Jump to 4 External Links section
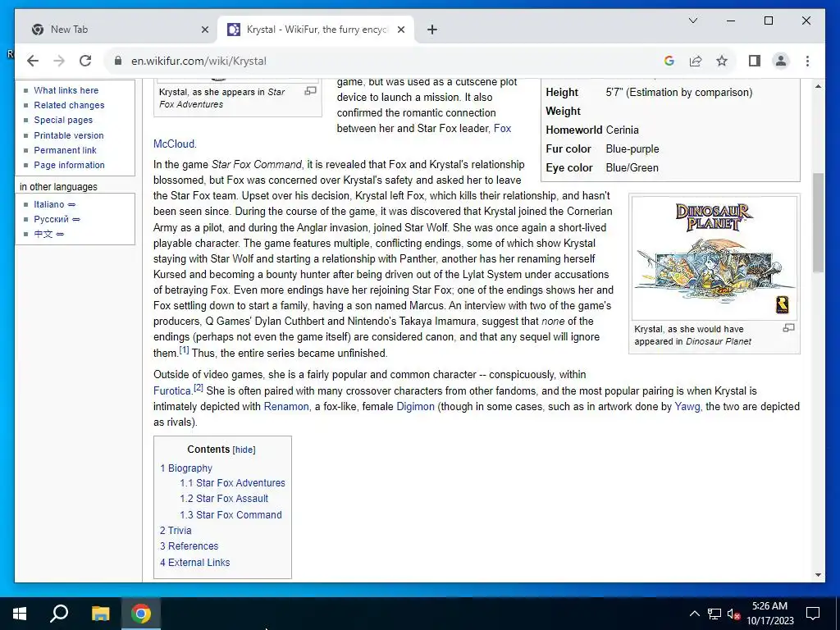 [x=194, y=563]
